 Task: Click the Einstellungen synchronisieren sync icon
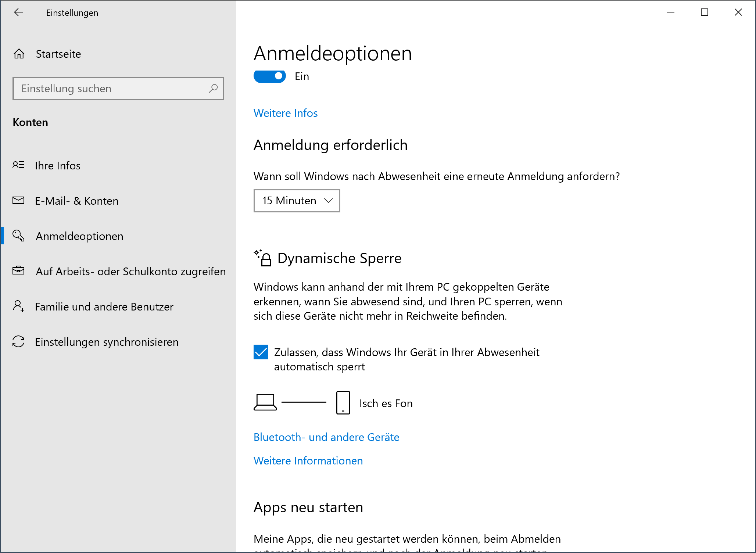point(18,341)
